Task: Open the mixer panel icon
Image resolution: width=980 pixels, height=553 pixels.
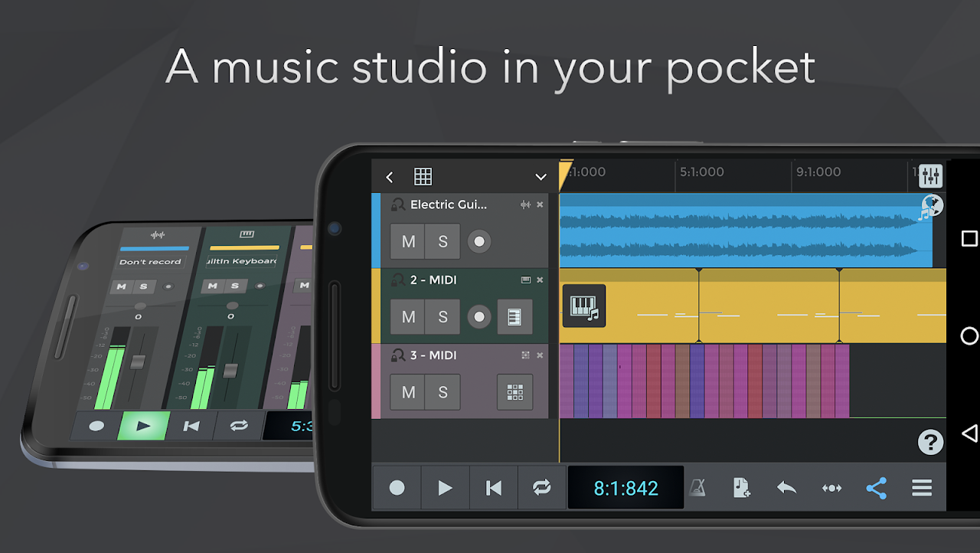Action: point(929,176)
